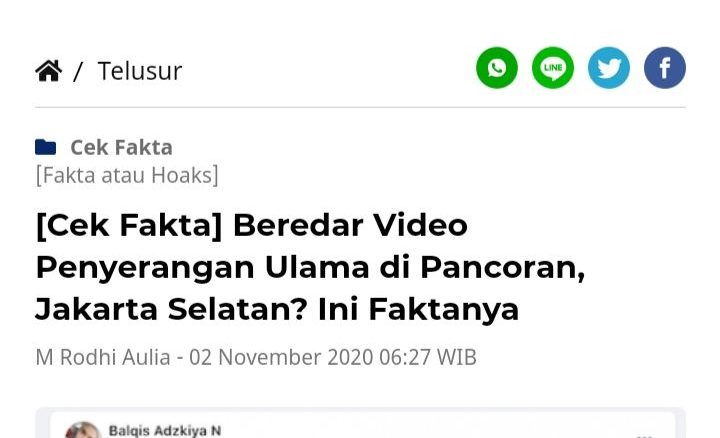
Task: Open author M Rodhi Aulia's page
Action: click(103, 357)
